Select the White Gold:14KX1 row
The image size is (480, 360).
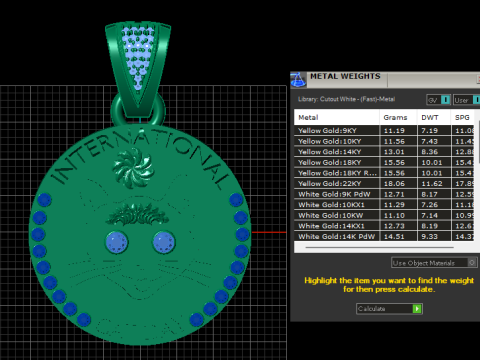(384, 226)
